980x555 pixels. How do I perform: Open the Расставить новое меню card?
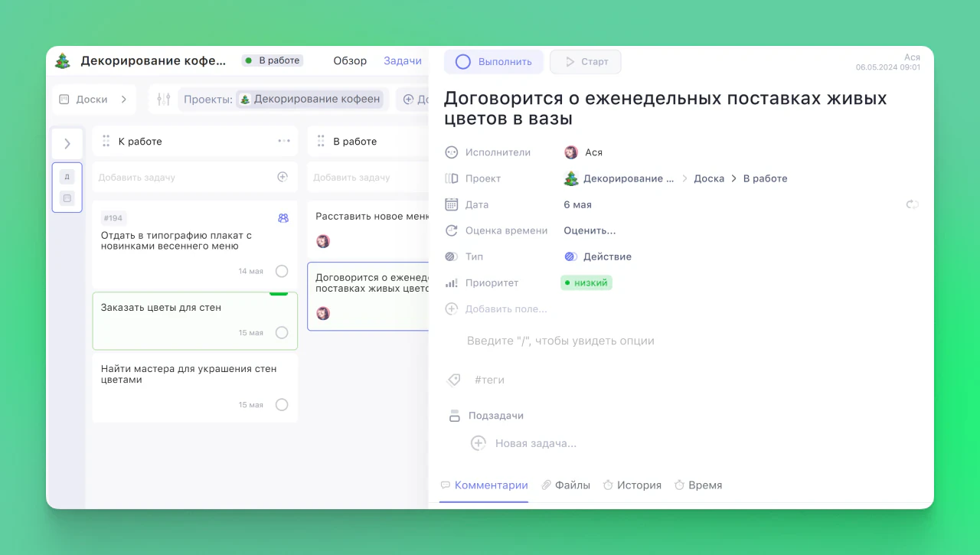[x=368, y=228]
